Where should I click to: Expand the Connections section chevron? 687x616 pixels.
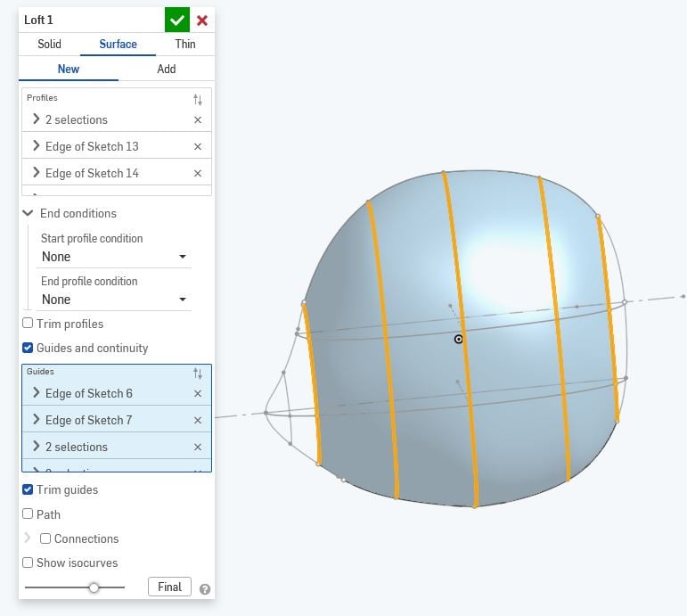tap(28, 538)
